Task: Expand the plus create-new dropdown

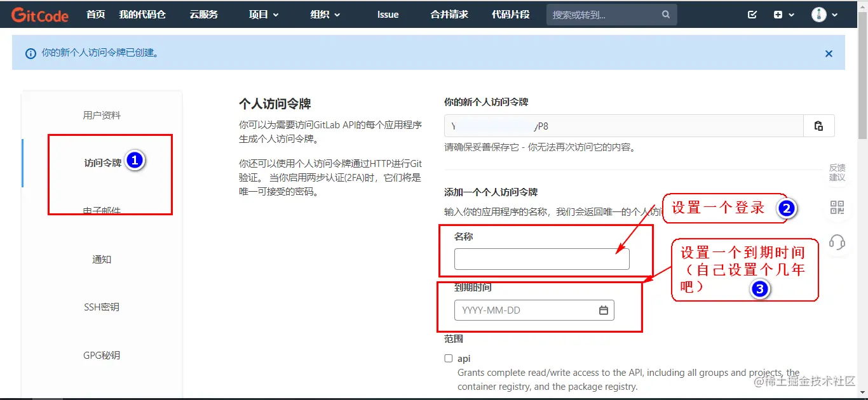Action: click(784, 15)
